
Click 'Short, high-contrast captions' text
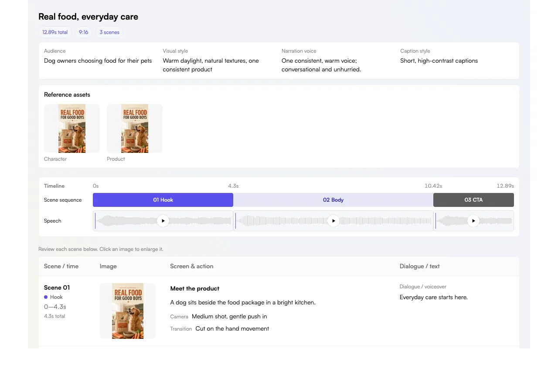439,61
